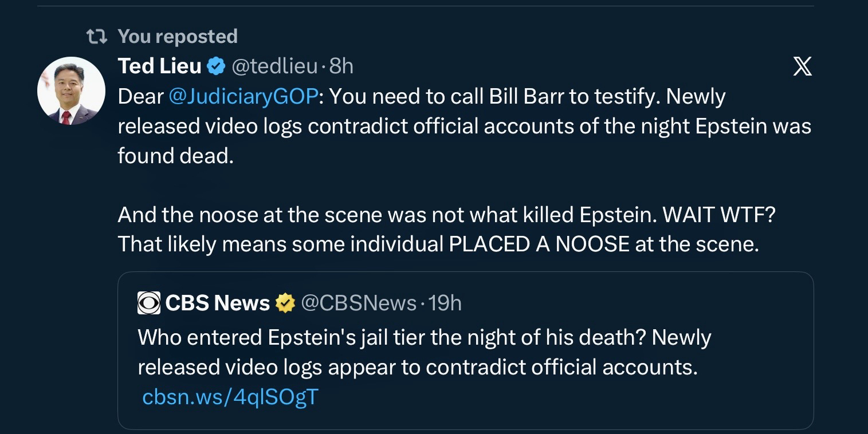The width and height of the screenshot is (868, 434).
Task: Click the 8h post timestamp
Action: (341, 66)
